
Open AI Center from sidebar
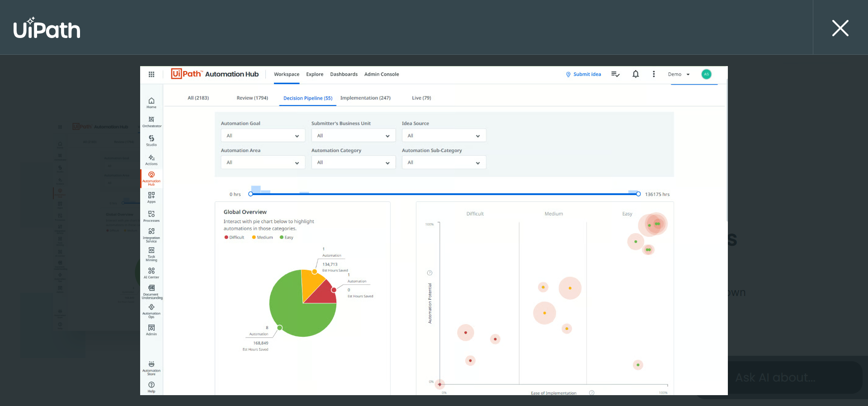point(151,273)
